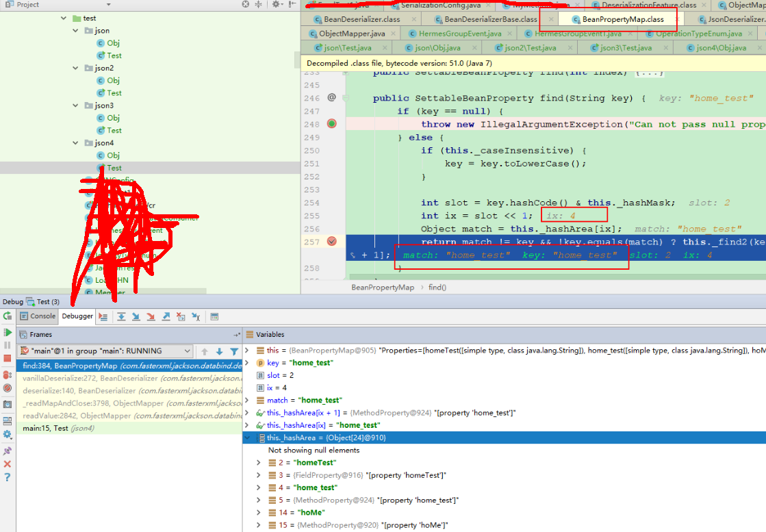766x532 pixels.
Task: Open Project view type dropdown
Action: (108, 4)
